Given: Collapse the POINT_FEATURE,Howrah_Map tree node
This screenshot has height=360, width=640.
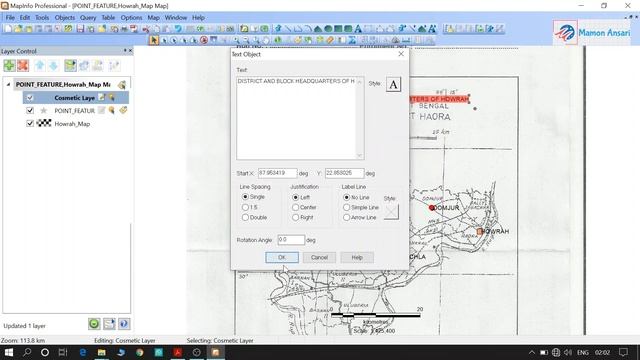Looking at the screenshot, I should click(8, 84).
